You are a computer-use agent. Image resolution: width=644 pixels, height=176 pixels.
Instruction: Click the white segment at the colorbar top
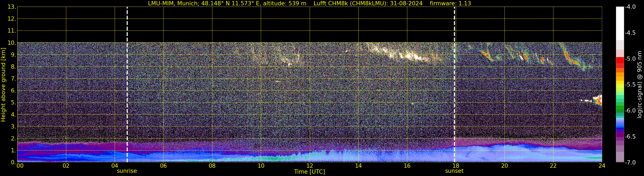coord(620,23)
